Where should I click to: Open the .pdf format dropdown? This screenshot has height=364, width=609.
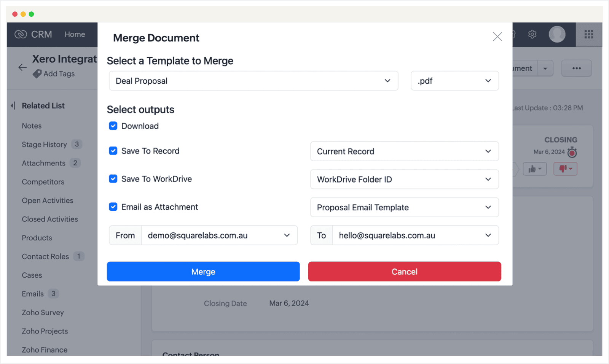coord(455,81)
